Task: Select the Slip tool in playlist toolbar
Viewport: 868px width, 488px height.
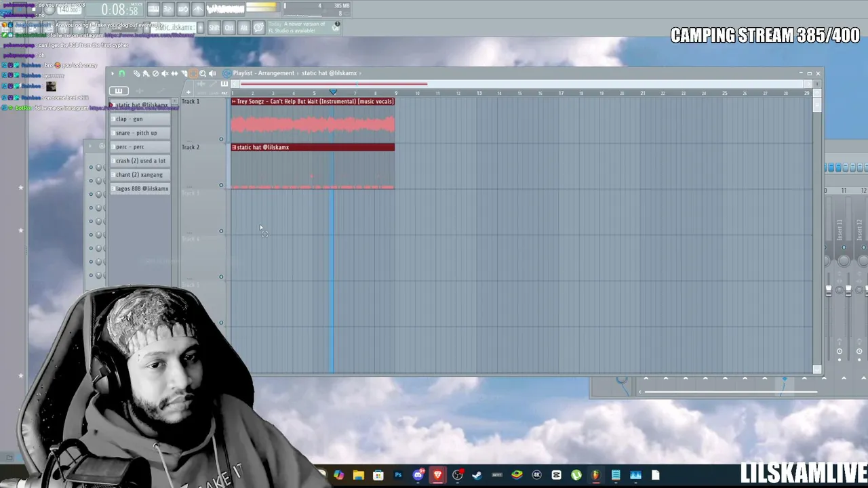Action: [174, 73]
